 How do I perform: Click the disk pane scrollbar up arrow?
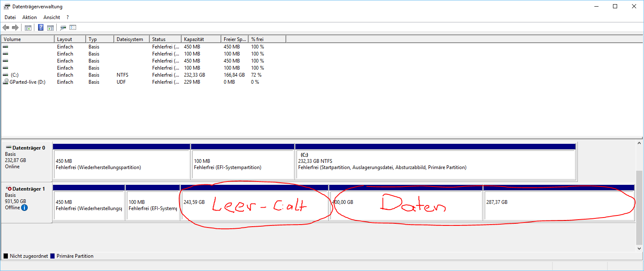[x=639, y=143]
